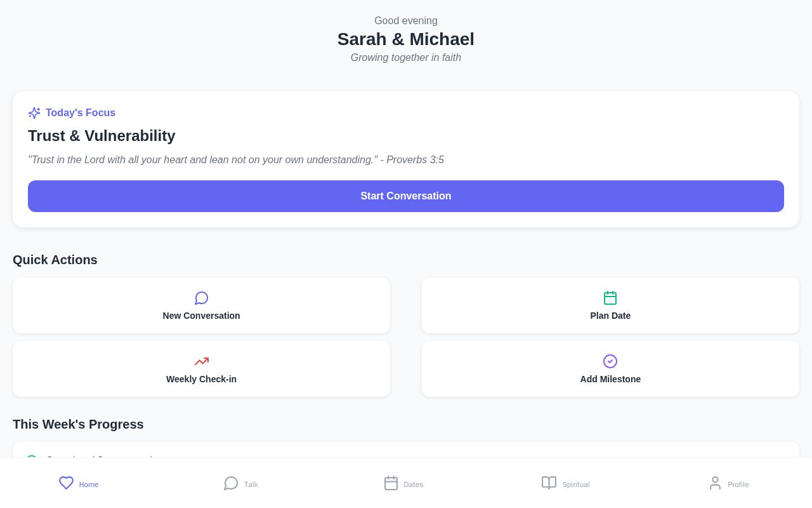
Task: Click the Good evening greeting
Action: [x=406, y=21]
